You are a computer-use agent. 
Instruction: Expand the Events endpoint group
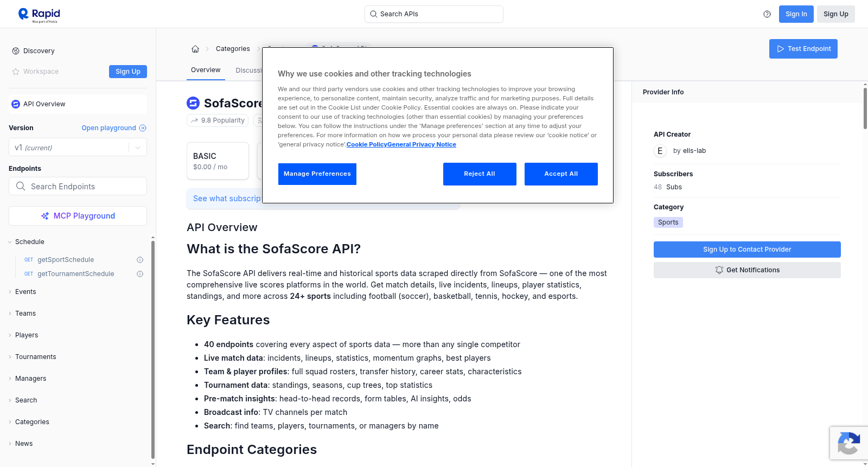point(10,292)
